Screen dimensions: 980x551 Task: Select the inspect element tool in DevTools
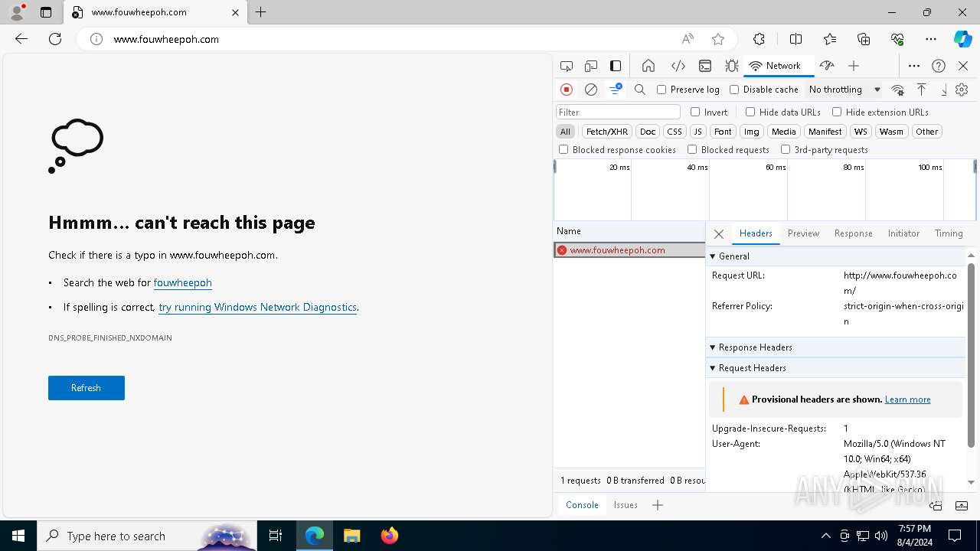(567, 66)
